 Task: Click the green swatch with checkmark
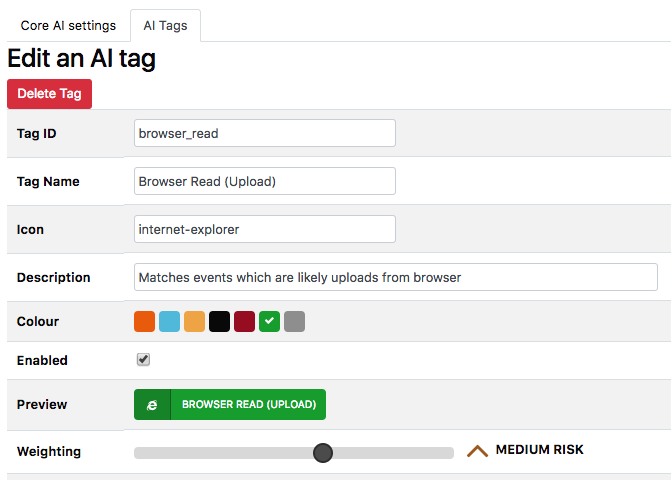point(269,322)
